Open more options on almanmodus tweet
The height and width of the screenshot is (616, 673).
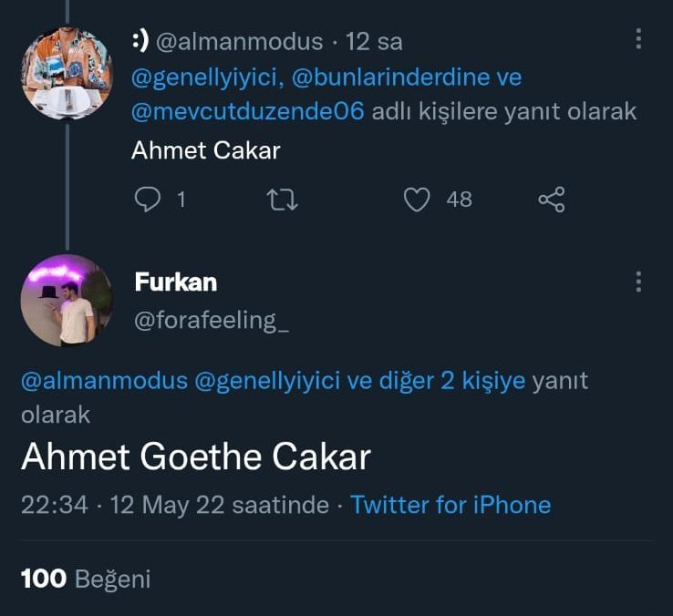coord(638,39)
